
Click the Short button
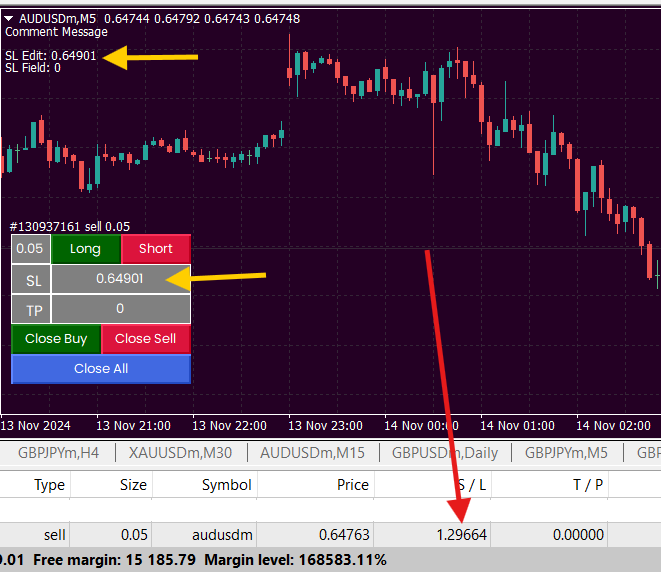pyautogui.click(x=156, y=249)
